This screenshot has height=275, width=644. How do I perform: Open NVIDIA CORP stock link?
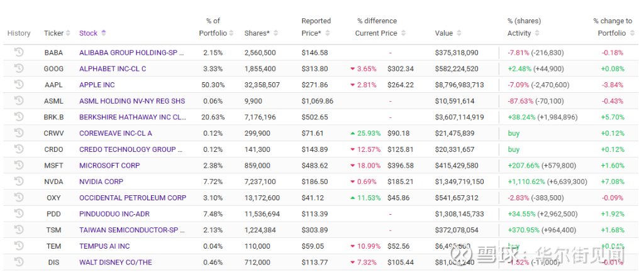click(x=101, y=181)
